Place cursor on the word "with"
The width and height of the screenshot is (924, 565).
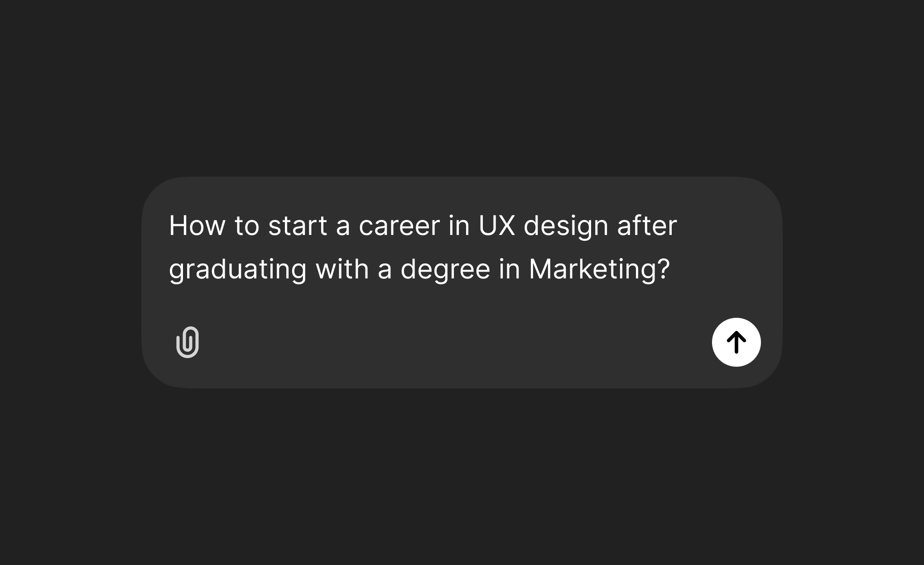tap(342, 269)
